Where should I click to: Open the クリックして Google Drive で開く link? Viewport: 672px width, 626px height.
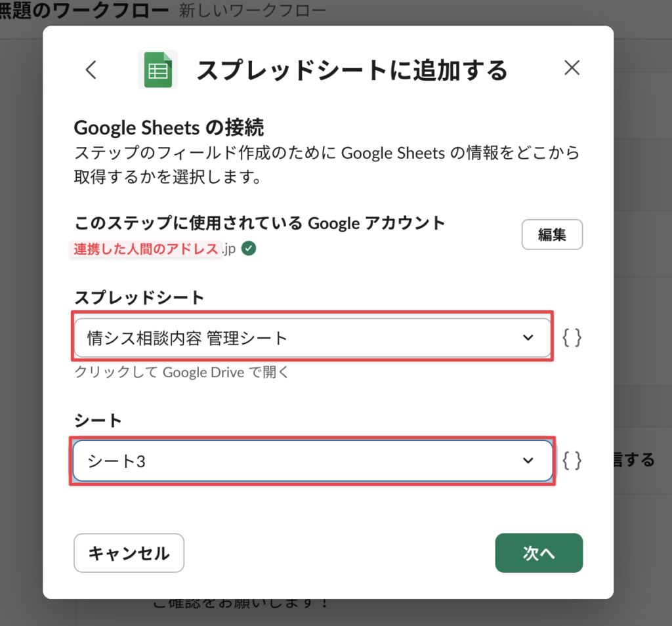182,373
